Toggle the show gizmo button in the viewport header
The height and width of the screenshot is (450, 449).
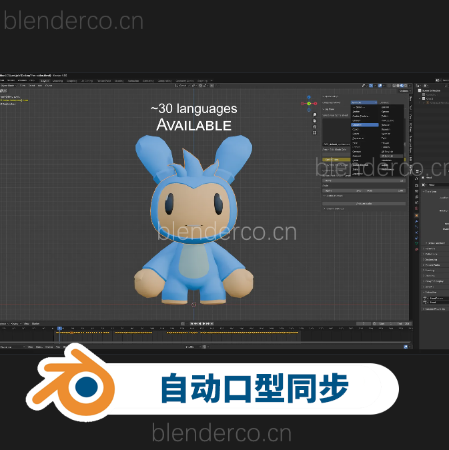(x=371, y=86)
